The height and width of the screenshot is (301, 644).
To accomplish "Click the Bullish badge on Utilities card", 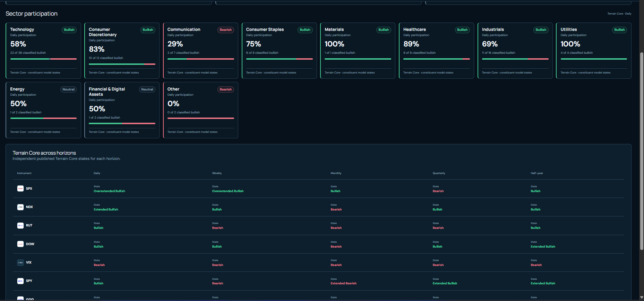I will (619, 30).
